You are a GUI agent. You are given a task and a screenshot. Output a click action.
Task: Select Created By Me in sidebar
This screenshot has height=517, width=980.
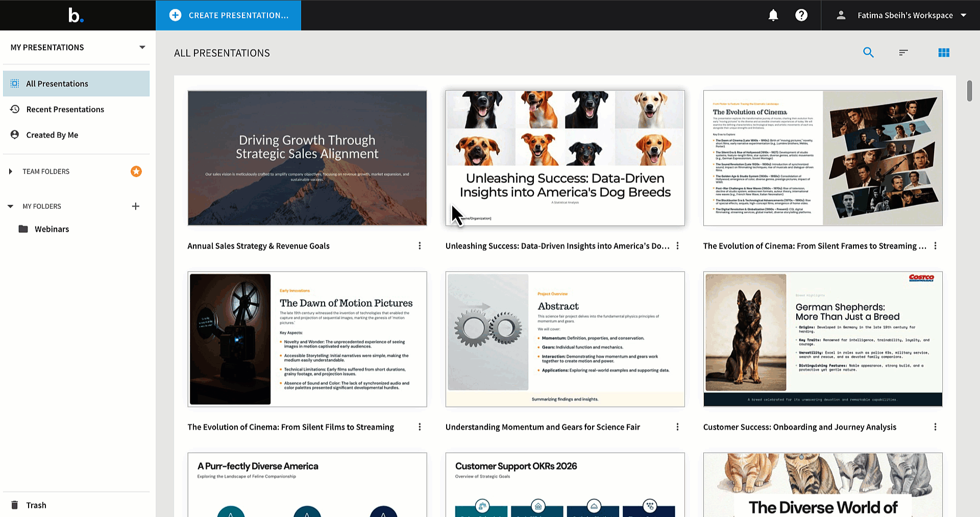(52, 135)
